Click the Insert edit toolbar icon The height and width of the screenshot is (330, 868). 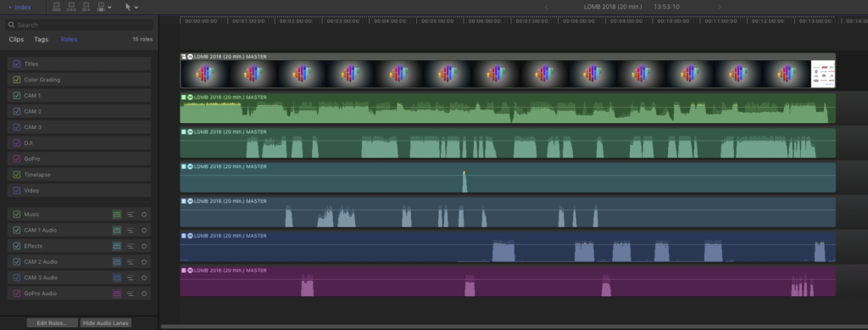pyautogui.click(x=71, y=7)
